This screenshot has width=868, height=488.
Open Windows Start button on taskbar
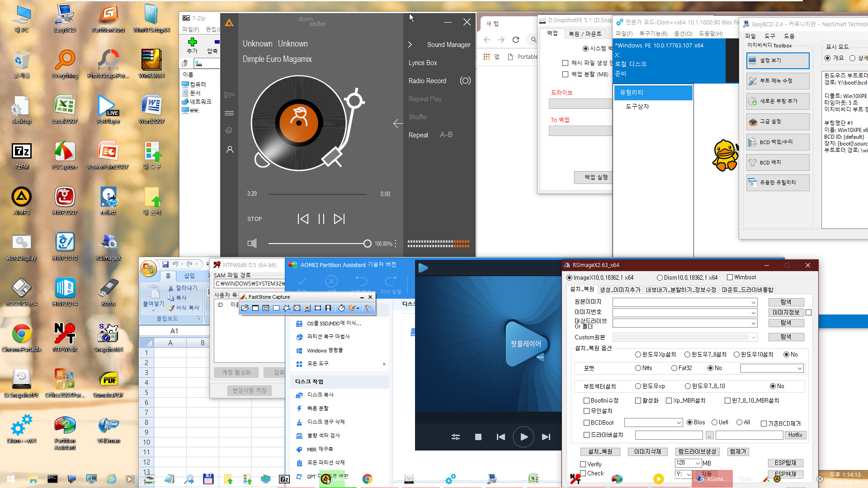pyautogui.click(x=11, y=479)
